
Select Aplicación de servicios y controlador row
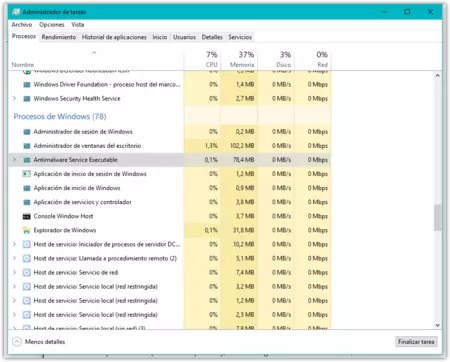[x=170, y=202]
